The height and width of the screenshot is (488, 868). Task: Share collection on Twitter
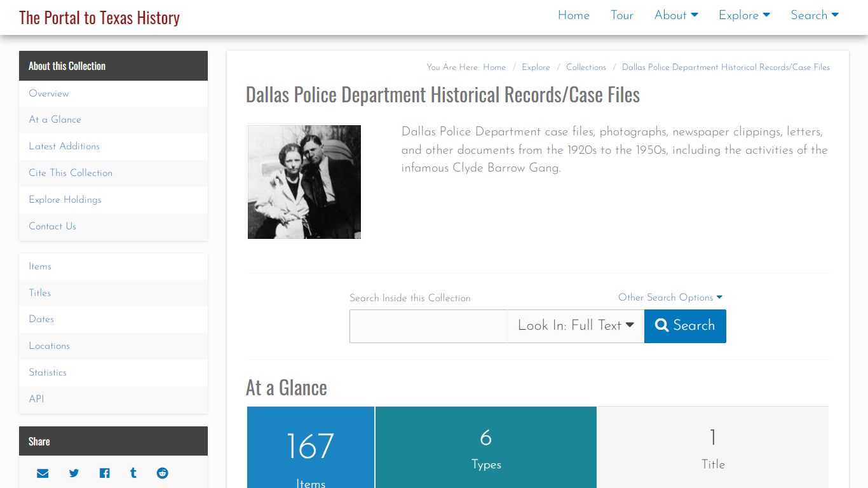click(x=74, y=473)
